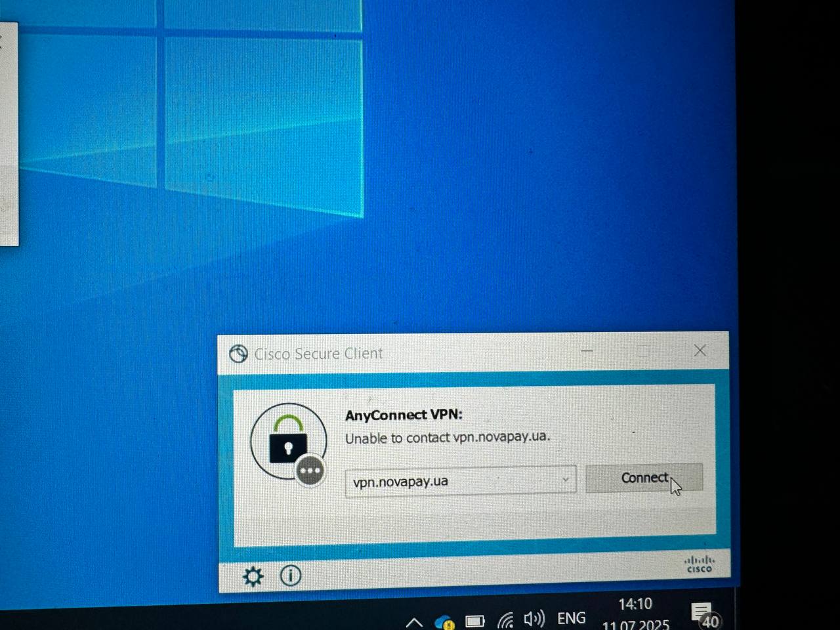This screenshot has width=840, height=630.
Task: Click the Connect button
Action: click(644, 478)
